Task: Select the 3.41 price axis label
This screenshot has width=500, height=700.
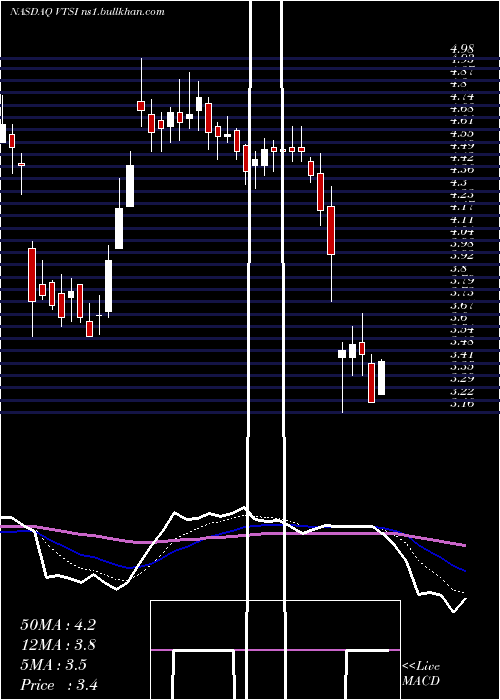Action: 462,354
